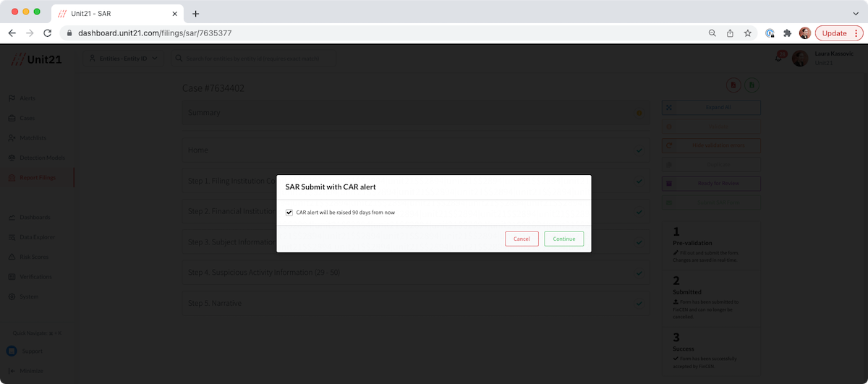Screen dimensions: 868x384
Task: Open the Entities - Entity ID dropdown
Action: tap(124, 59)
